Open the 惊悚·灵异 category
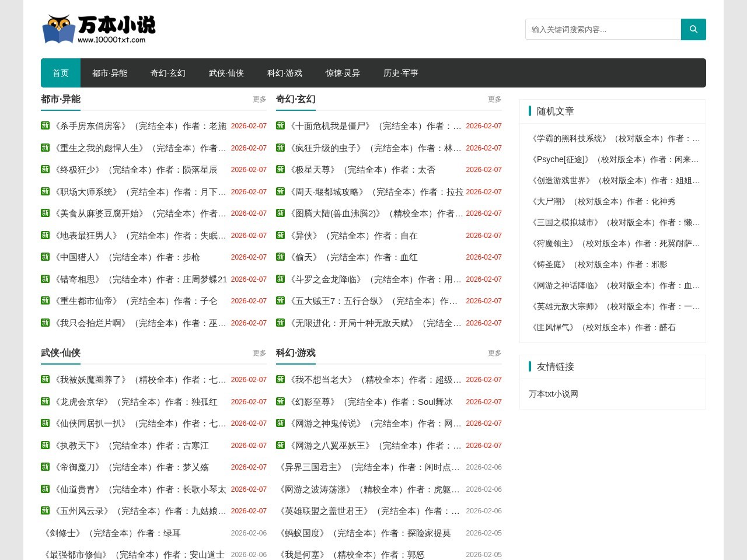Screen dimensions: 747x560 click(342, 73)
